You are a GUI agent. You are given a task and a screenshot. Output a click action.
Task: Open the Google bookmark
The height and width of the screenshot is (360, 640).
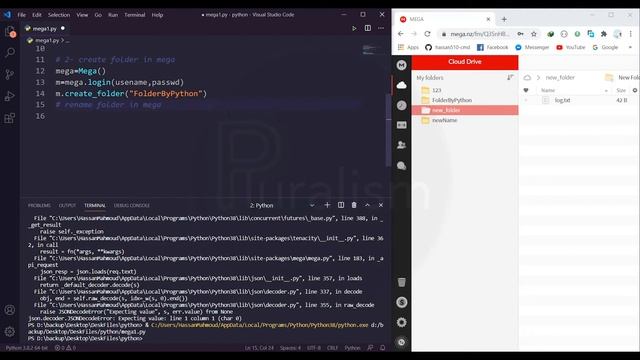pyautogui.click(x=605, y=47)
